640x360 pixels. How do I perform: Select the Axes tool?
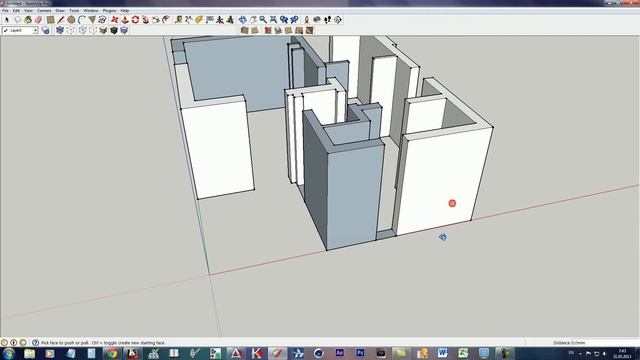point(220,20)
